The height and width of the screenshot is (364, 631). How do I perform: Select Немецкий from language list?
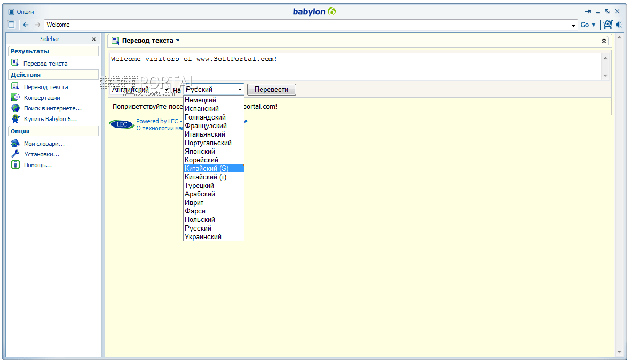tap(214, 100)
